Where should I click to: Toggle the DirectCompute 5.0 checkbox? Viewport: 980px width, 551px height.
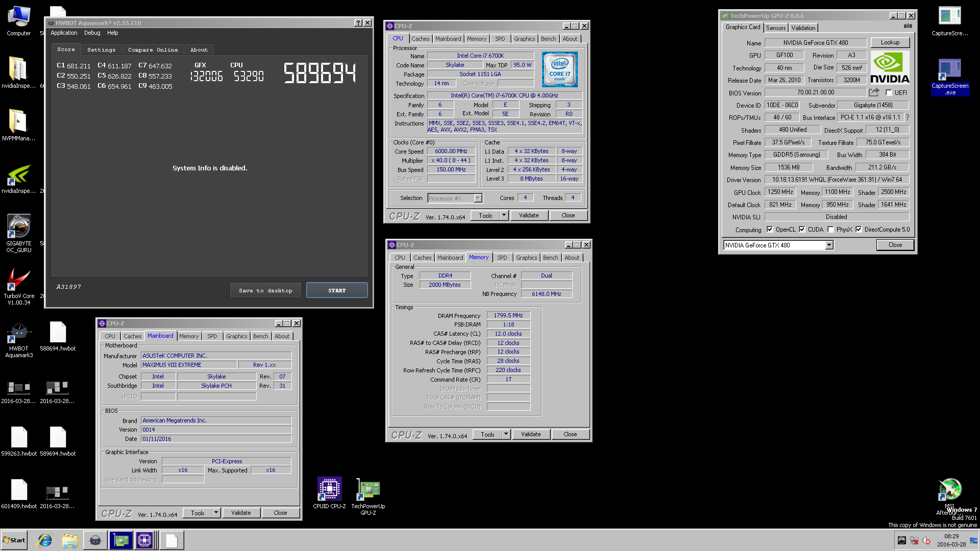(859, 230)
